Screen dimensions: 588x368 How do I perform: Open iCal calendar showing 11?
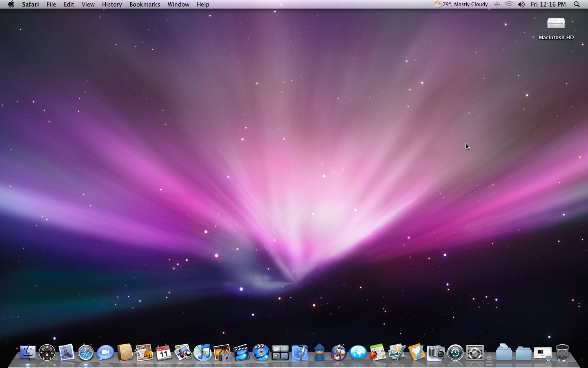[163, 352]
